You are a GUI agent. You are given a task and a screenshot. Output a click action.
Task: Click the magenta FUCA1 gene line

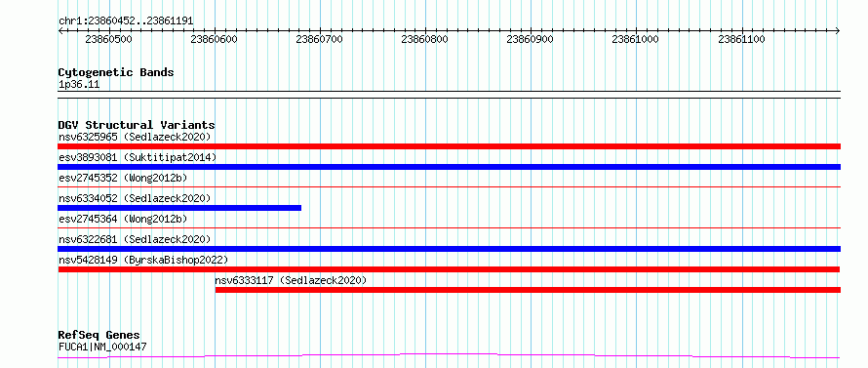coord(449,355)
